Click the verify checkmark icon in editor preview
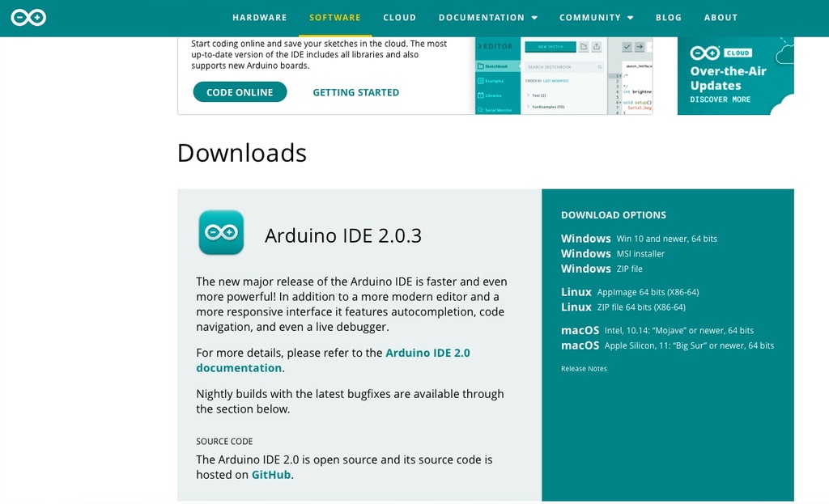The width and height of the screenshot is (829, 504). 627,46
